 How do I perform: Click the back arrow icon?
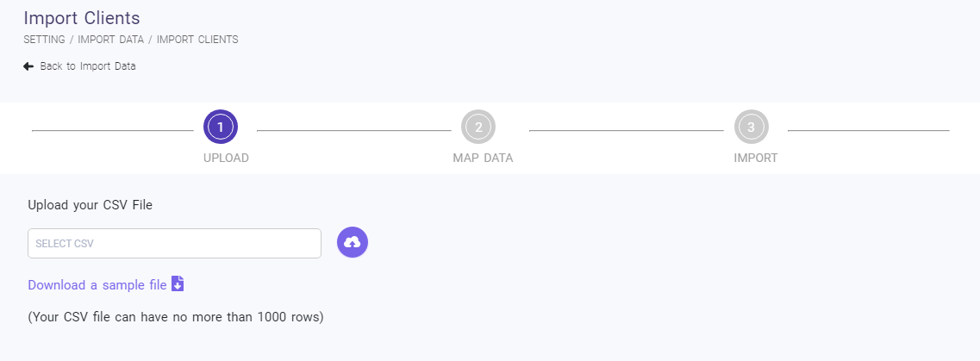point(28,66)
